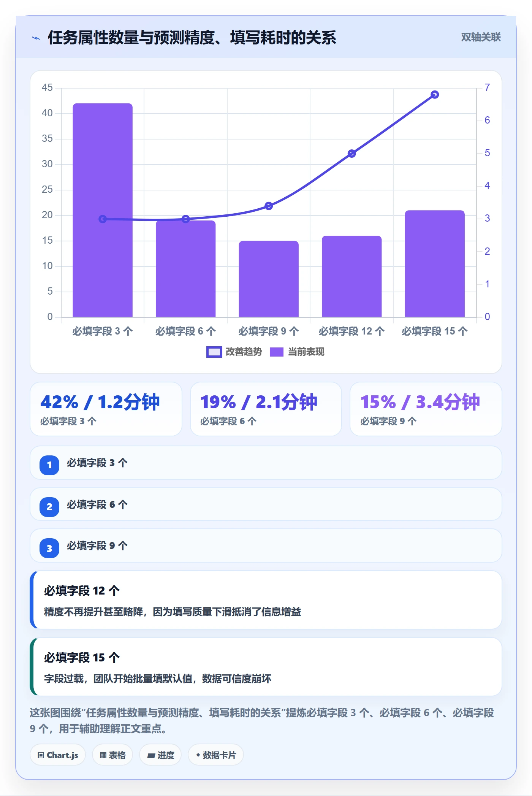This screenshot has width=532, height=796.
Task: Click the 改善趋势 legend label
Action: pos(244,352)
